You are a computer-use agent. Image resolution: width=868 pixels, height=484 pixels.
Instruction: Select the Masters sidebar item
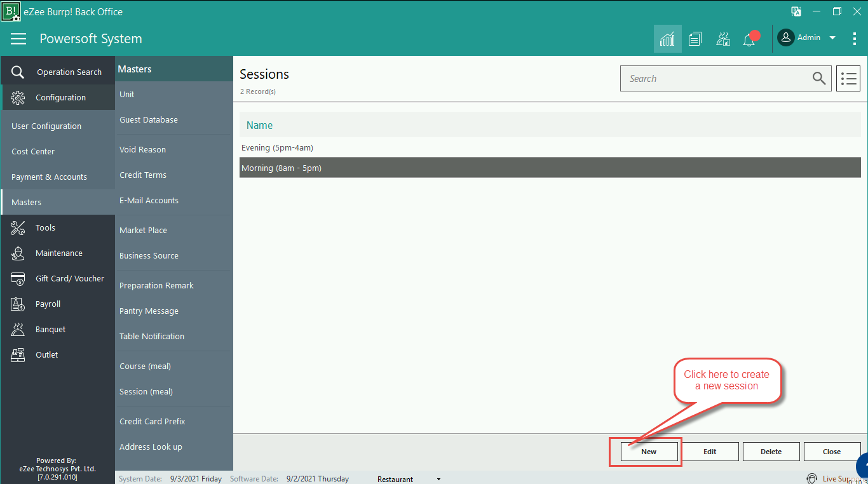coord(58,202)
